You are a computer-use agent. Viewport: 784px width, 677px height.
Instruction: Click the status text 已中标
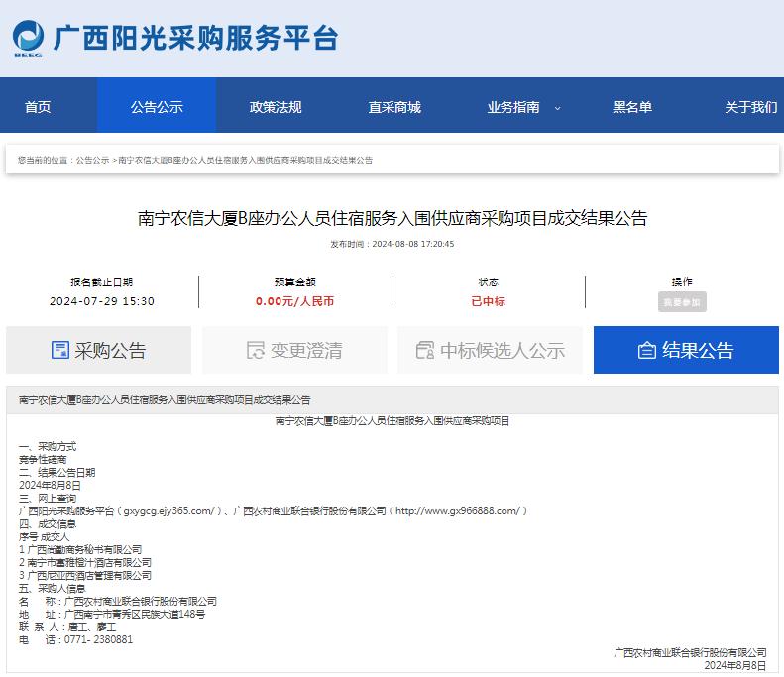click(489, 301)
